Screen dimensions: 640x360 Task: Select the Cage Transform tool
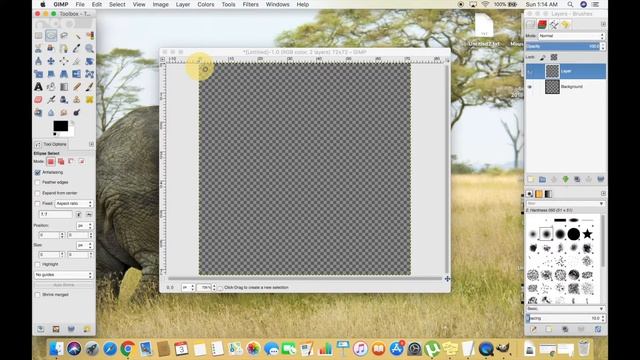pyautogui.click(x=89, y=74)
